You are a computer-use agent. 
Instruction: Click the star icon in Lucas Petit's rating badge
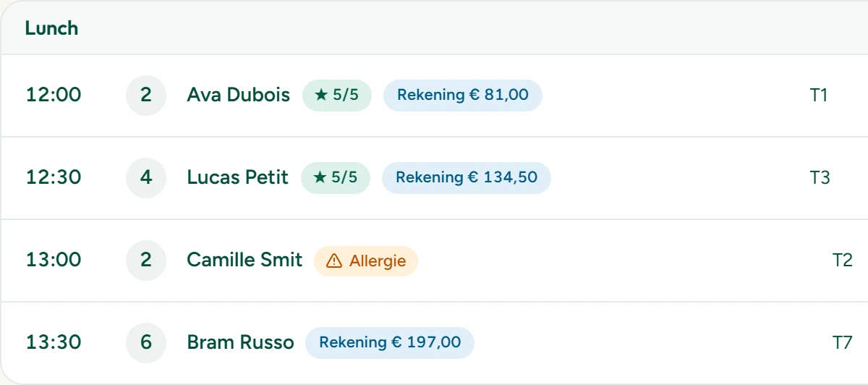tap(320, 178)
